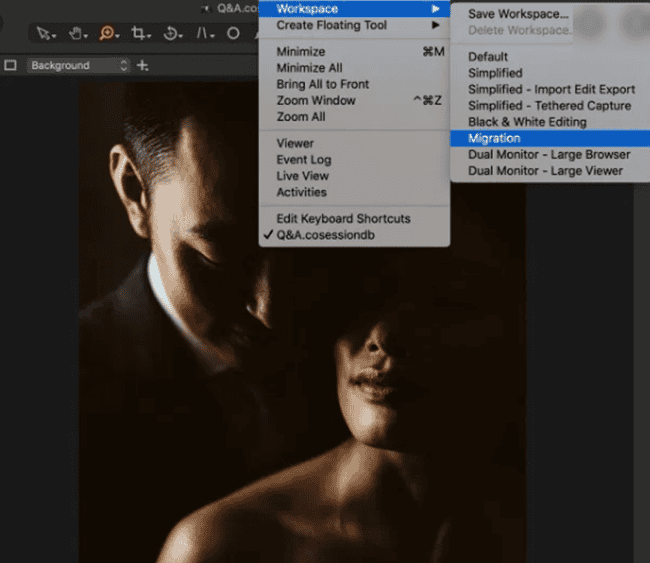
Task: Choose Zoom Window menu item
Action: [x=354, y=100]
